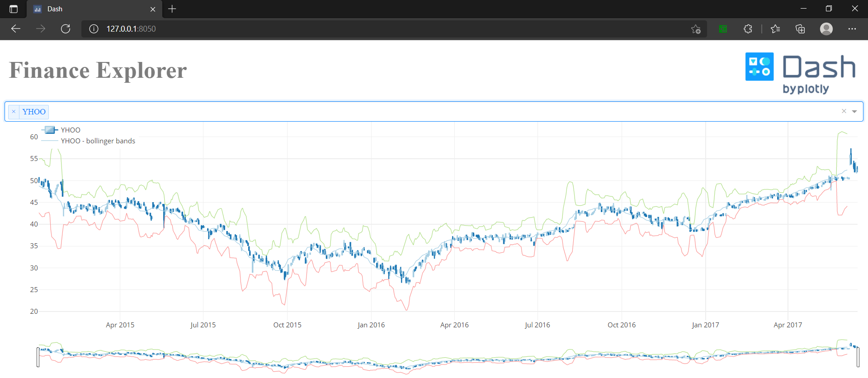Click the Oct 2016 x-axis label
The width and height of the screenshot is (868, 378).
tap(622, 325)
